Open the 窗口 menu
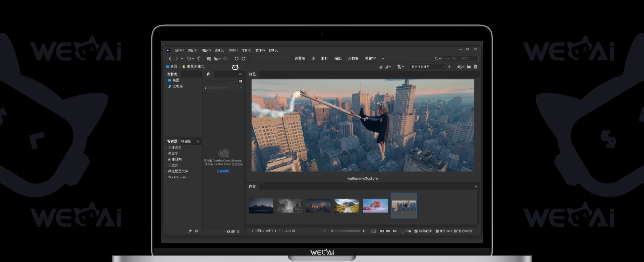644x262 pixels. tap(260, 51)
